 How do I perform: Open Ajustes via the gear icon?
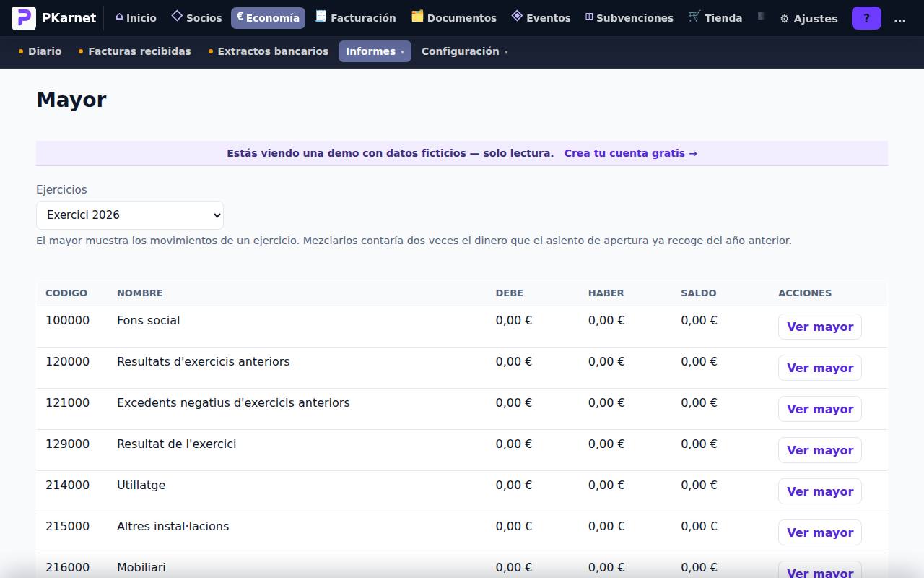pos(784,19)
